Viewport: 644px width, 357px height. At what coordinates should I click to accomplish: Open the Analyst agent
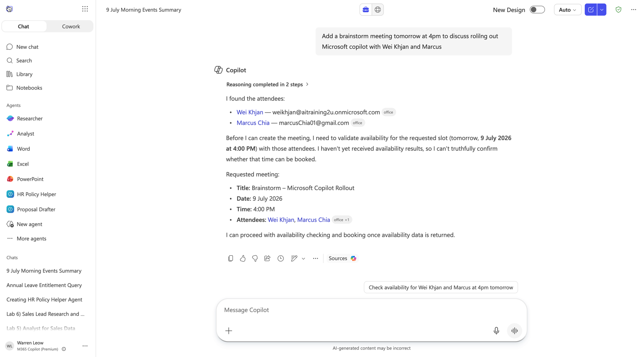47,133
